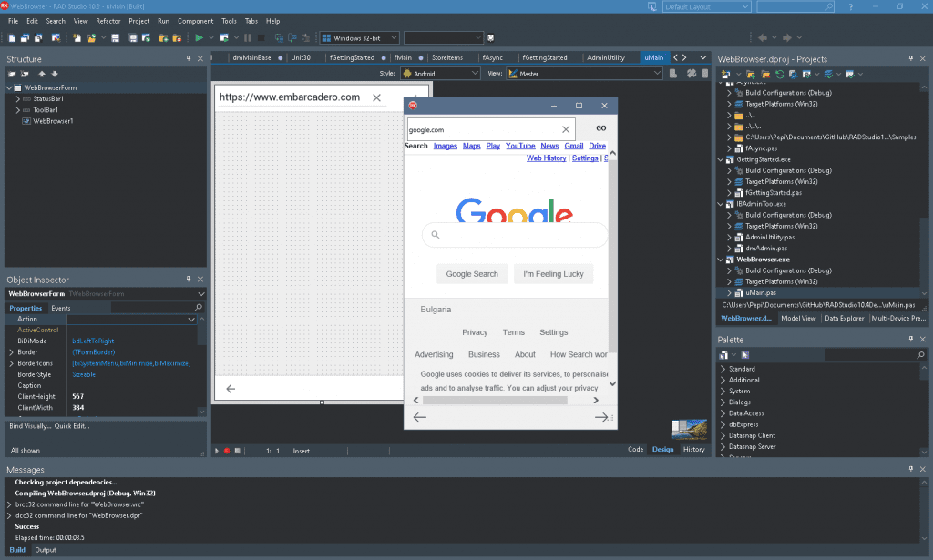
Task: Switch to the Code view tab
Action: point(635,450)
